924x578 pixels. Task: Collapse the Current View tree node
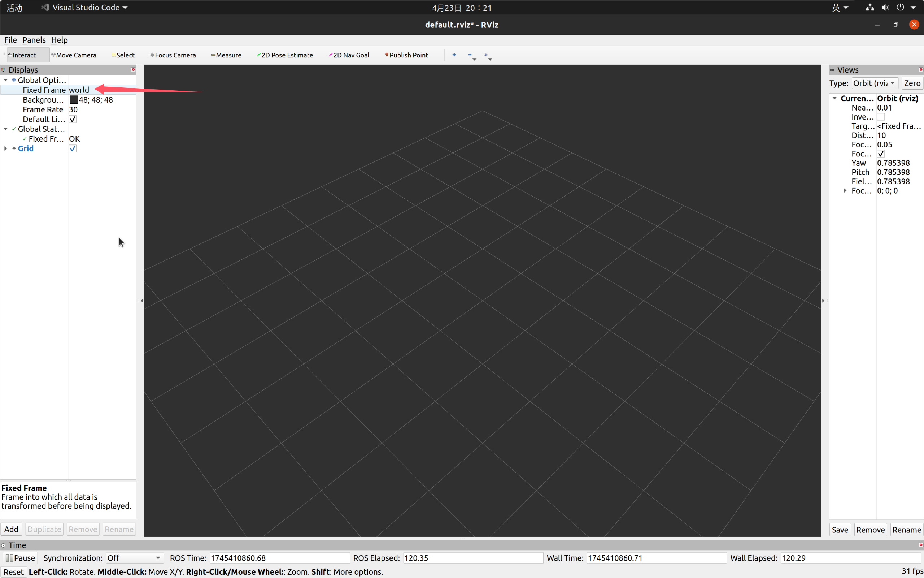pyautogui.click(x=834, y=98)
